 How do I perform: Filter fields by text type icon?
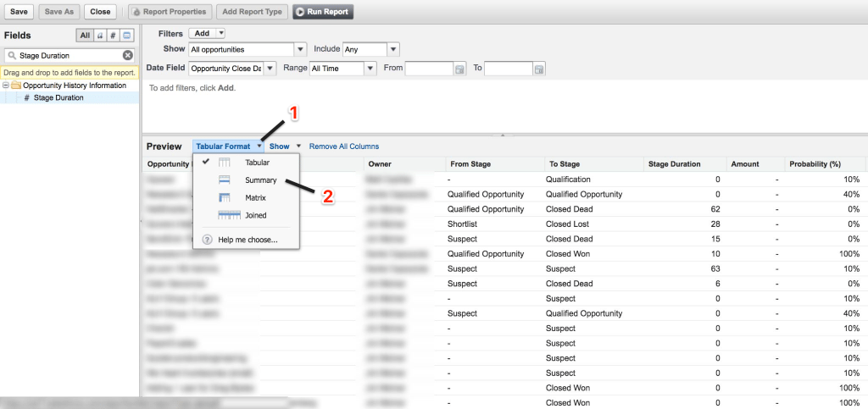[x=100, y=36]
